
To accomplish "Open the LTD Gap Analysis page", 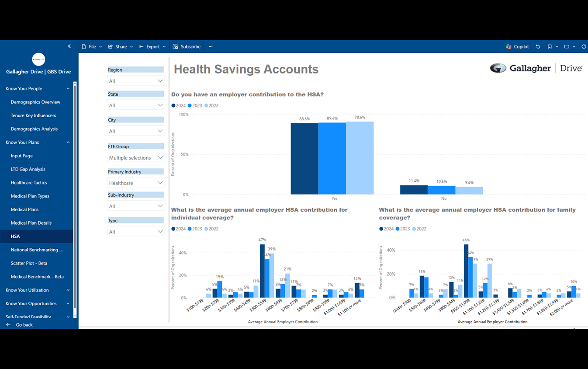I will [28, 169].
